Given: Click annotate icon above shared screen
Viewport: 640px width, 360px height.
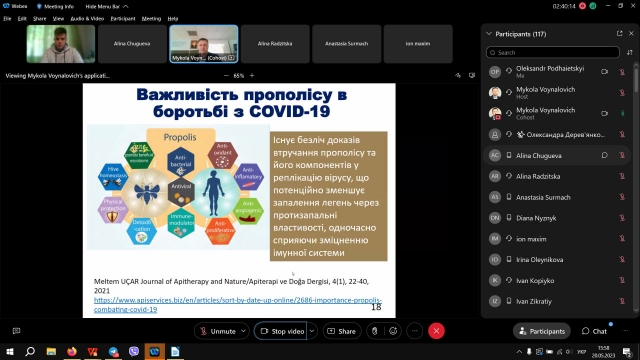Looking at the screenshot, I should point(458,76).
